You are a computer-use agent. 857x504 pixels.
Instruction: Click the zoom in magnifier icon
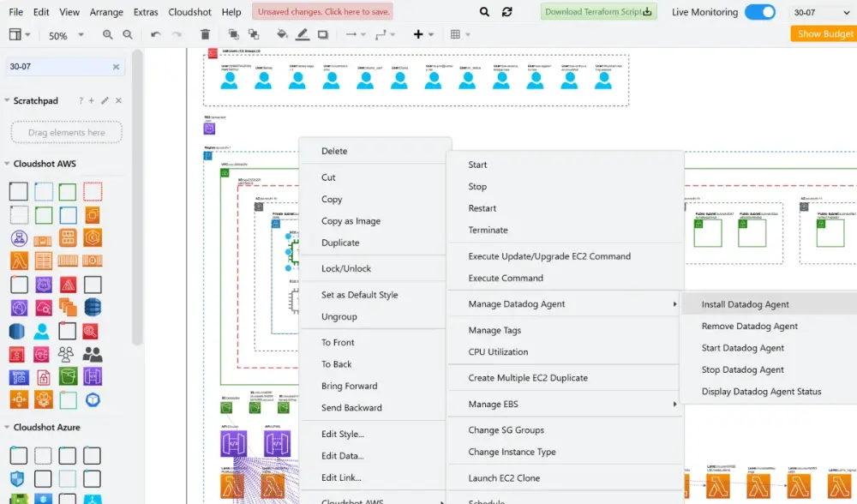point(108,34)
